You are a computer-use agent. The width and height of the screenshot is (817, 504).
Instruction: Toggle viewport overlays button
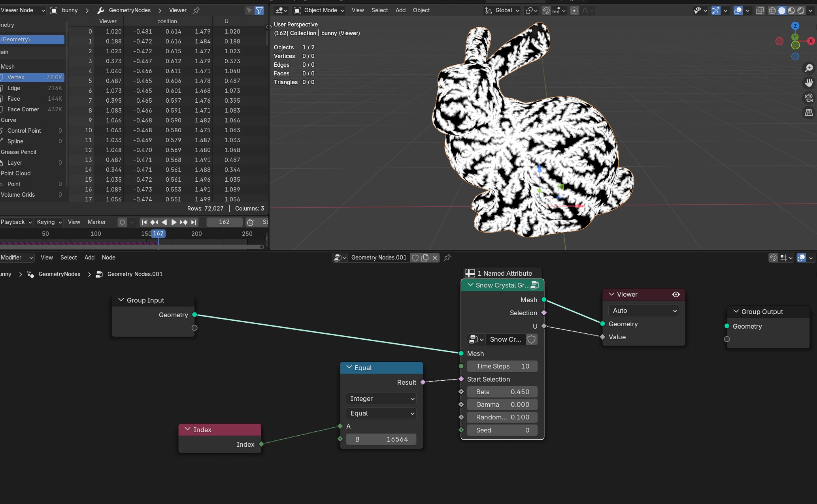[x=738, y=11]
